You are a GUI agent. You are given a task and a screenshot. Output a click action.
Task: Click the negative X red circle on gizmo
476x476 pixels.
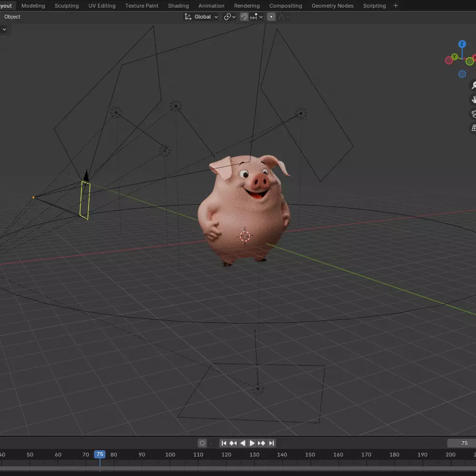coord(449,60)
